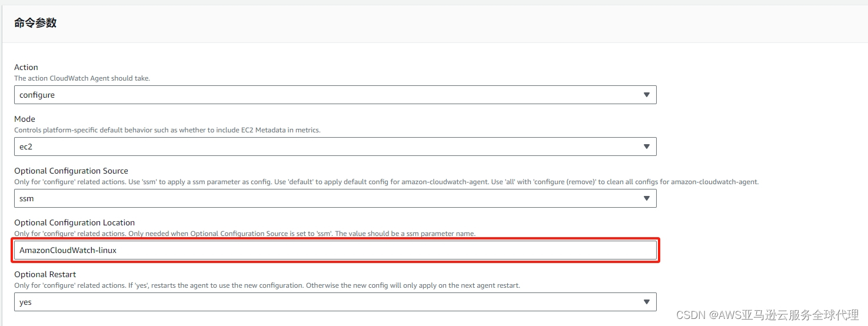This screenshot has width=868, height=326.
Task: Click the Optional Configuration Source label
Action: 71,171
